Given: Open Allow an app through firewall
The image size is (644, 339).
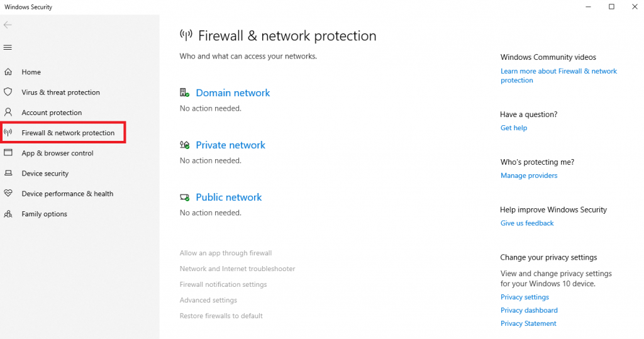Looking at the screenshot, I should (x=225, y=253).
